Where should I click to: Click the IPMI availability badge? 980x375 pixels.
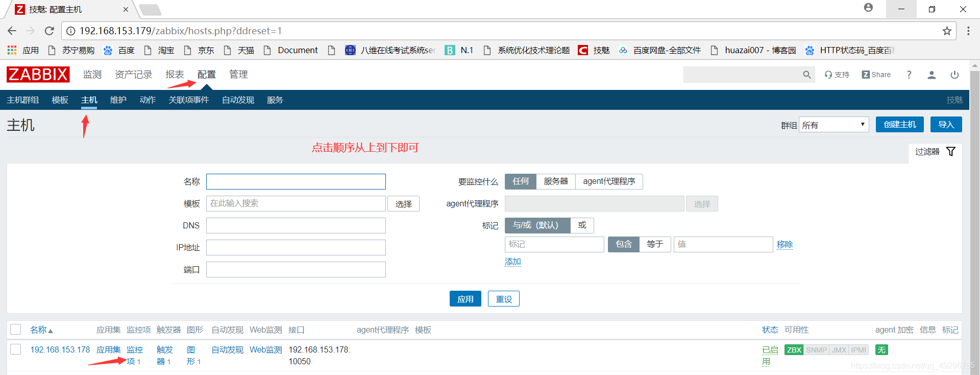pyautogui.click(x=859, y=350)
